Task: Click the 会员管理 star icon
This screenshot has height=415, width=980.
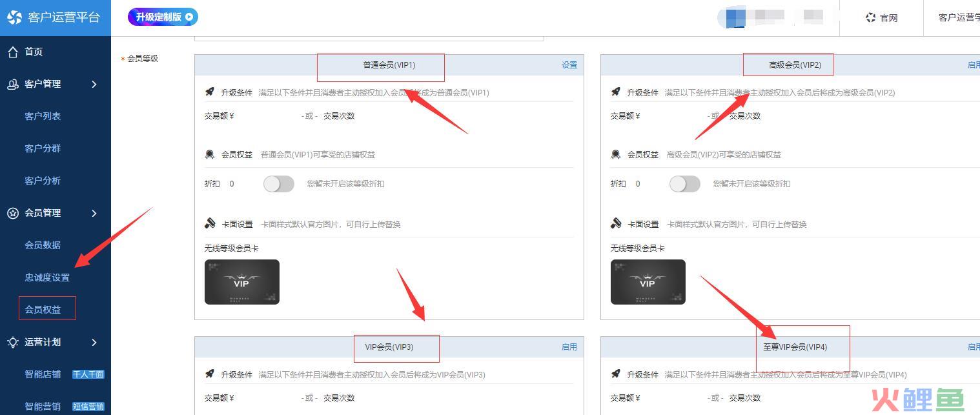Action: tap(13, 213)
